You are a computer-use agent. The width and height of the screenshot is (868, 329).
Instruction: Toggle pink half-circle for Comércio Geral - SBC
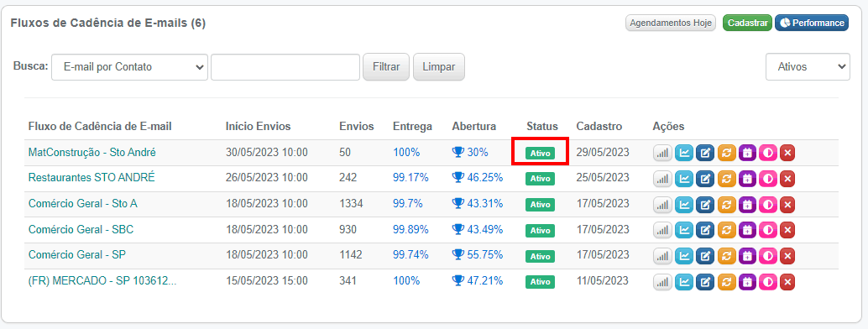[x=768, y=230]
